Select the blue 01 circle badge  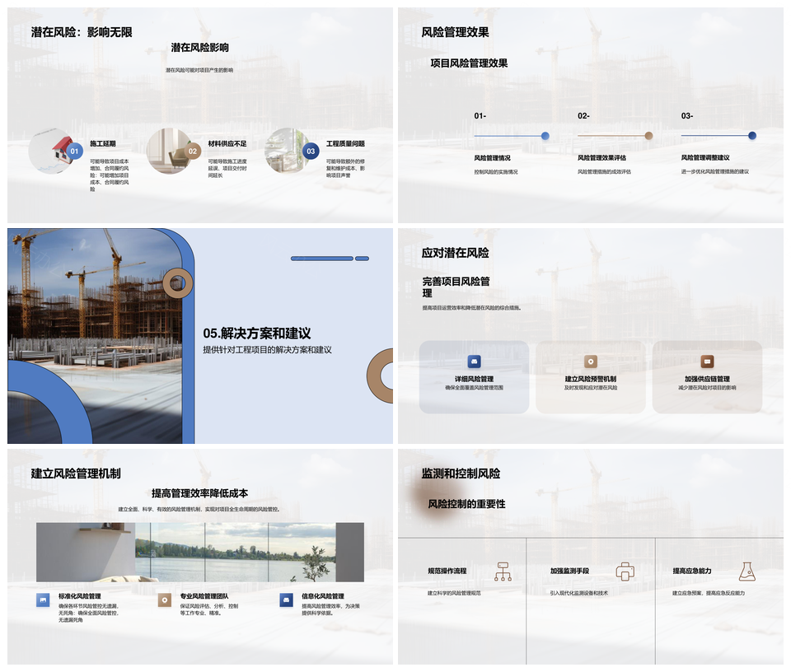pos(74,152)
